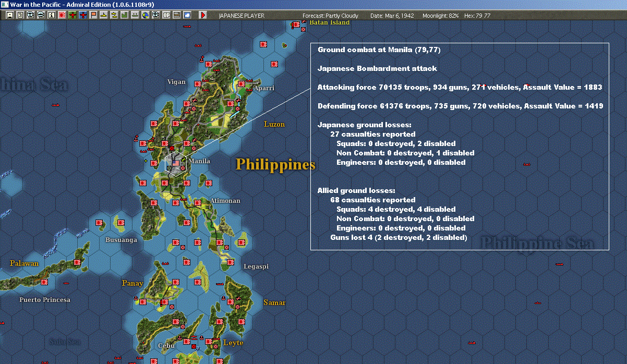The width and height of the screenshot is (627, 364).
Task: Click the Puerto Princesa label
Action: point(45,300)
